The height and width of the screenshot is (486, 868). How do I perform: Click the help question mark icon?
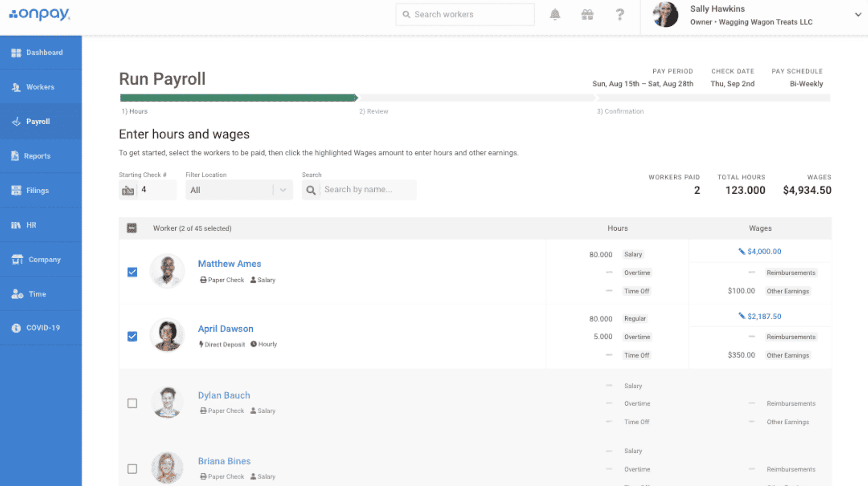tap(620, 14)
